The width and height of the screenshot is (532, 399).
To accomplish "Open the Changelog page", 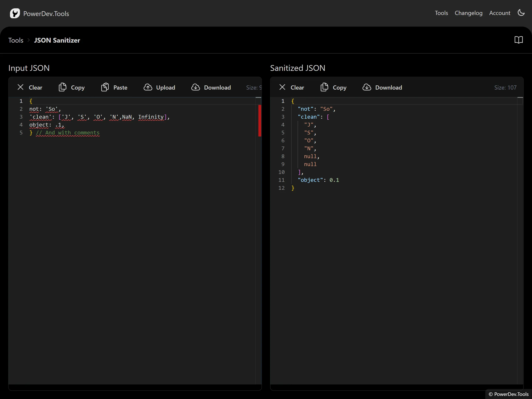I will click(x=468, y=13).
